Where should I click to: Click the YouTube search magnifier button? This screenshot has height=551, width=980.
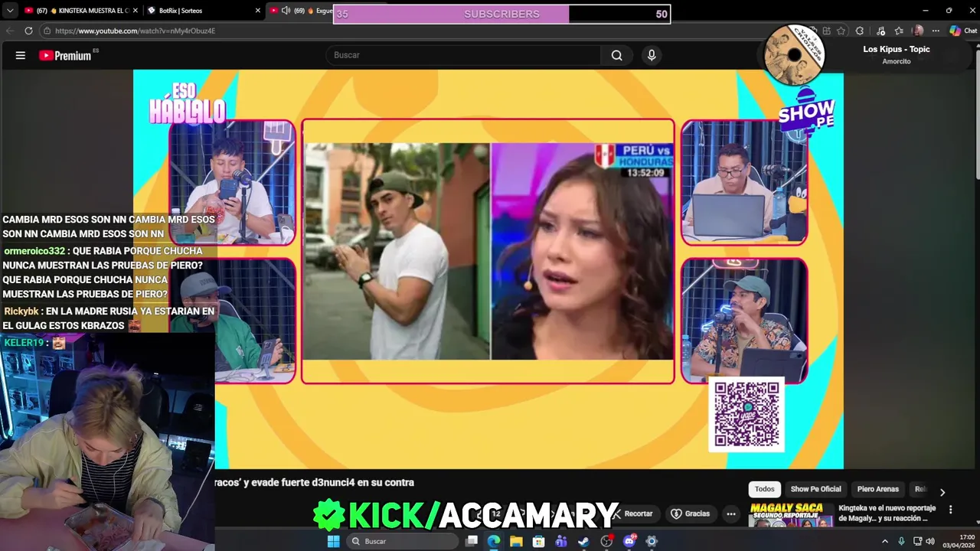616,55
